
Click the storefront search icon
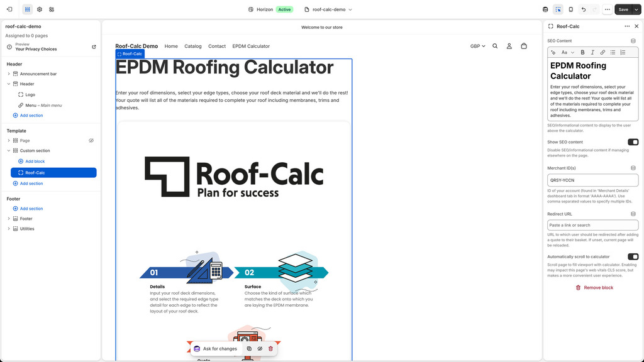click(495, 46)
